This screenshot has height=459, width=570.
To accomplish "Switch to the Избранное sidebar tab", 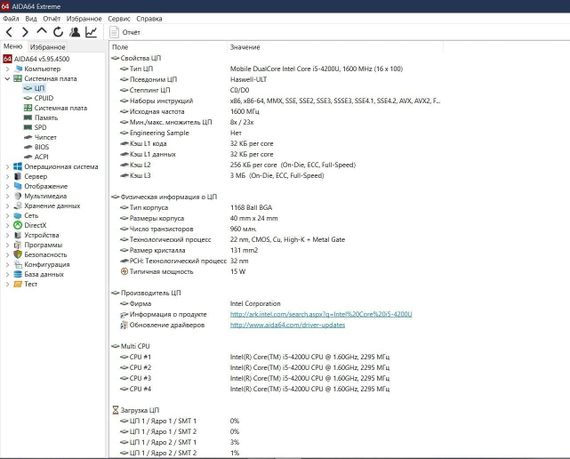I will click(x=48, y=47).
